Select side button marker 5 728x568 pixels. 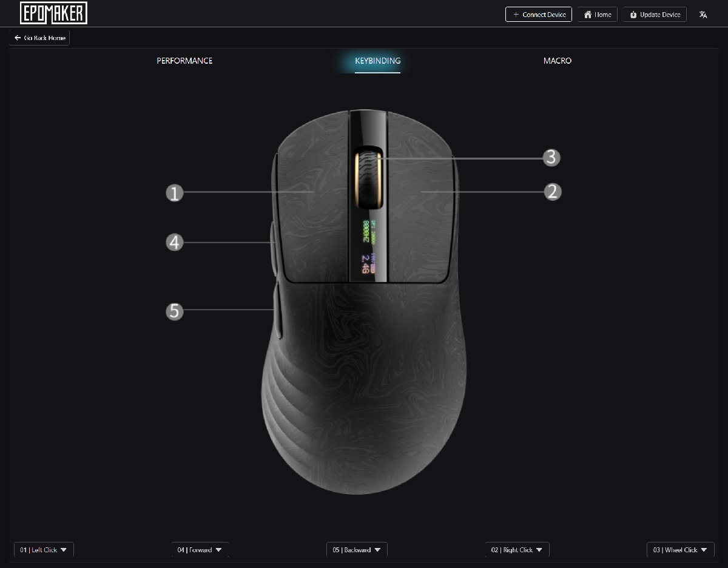click(x=175, y=311)
